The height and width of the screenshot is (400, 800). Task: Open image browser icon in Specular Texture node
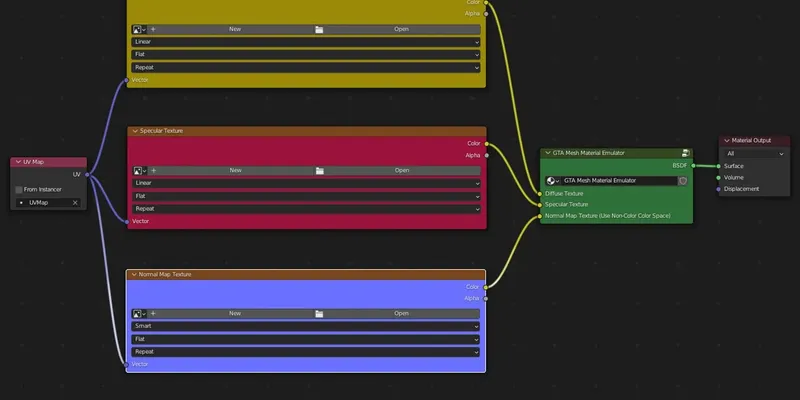(x=140, y=171)
